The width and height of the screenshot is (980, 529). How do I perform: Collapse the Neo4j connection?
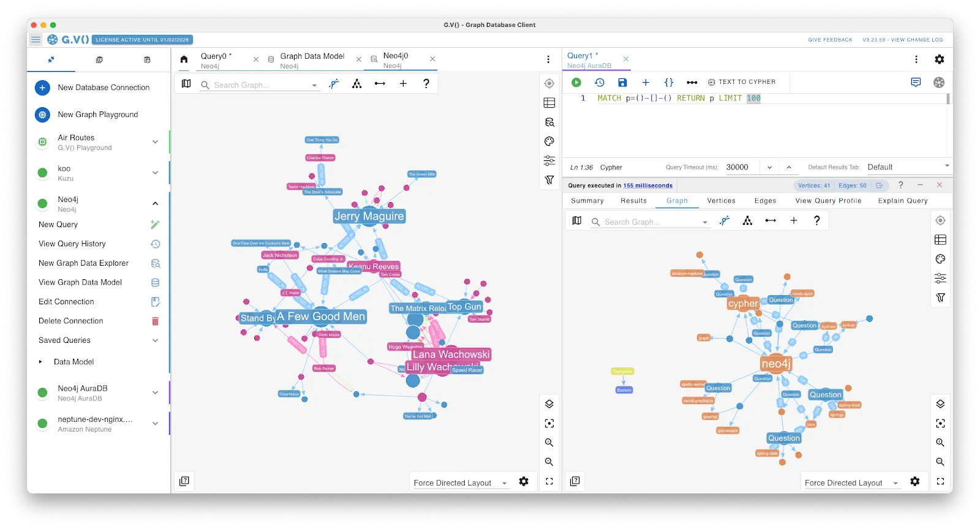point(155,204)
